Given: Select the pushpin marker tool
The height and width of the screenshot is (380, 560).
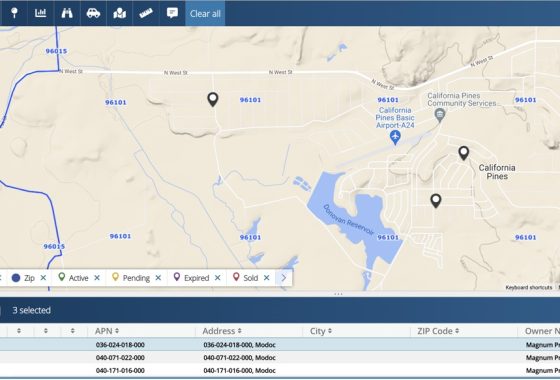Looking at the screenshot, I should pos(14,13).
